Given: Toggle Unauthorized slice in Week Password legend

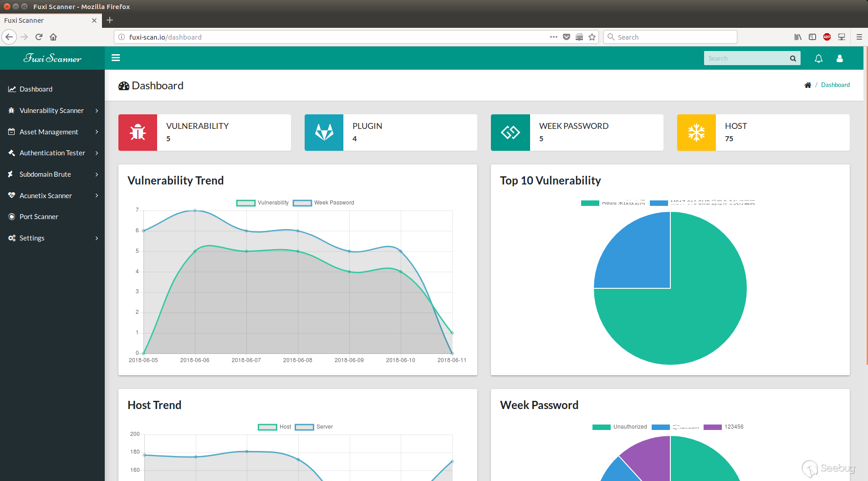Looking at the screenshot, I should click(620, 427).
